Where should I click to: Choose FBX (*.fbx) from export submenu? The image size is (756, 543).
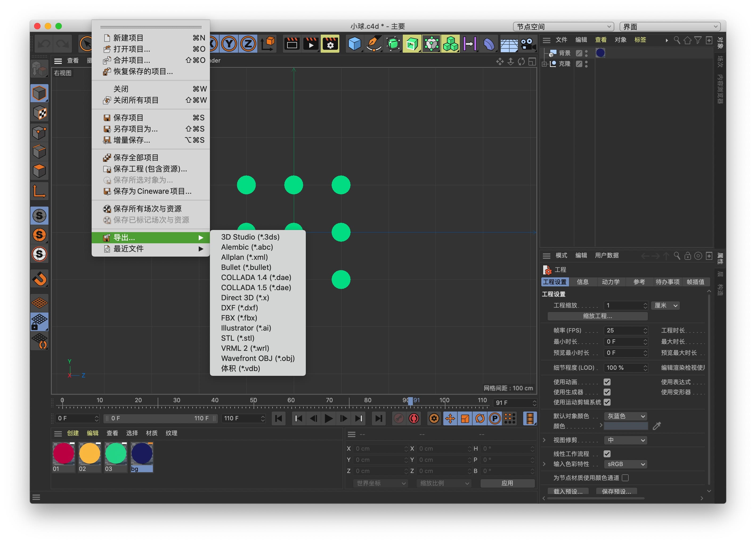[x=239, y=318]
